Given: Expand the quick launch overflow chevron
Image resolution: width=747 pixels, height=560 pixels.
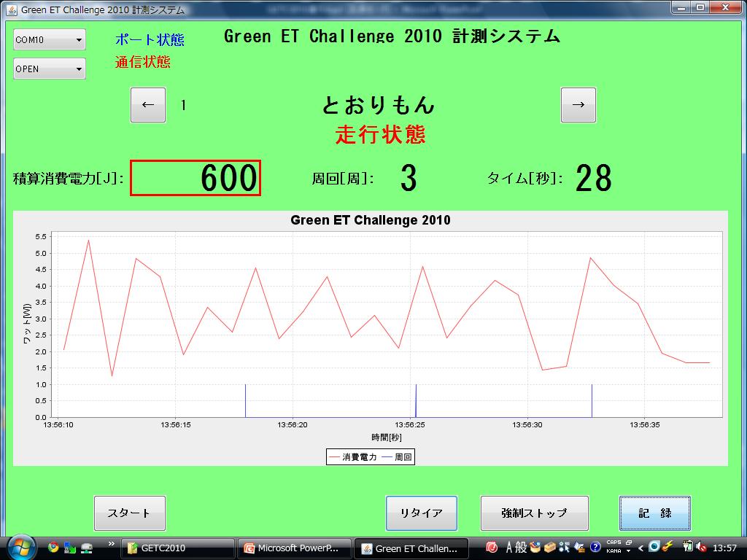Looking at the screenshot, I should pyautogui.click(x=112, y=544).
